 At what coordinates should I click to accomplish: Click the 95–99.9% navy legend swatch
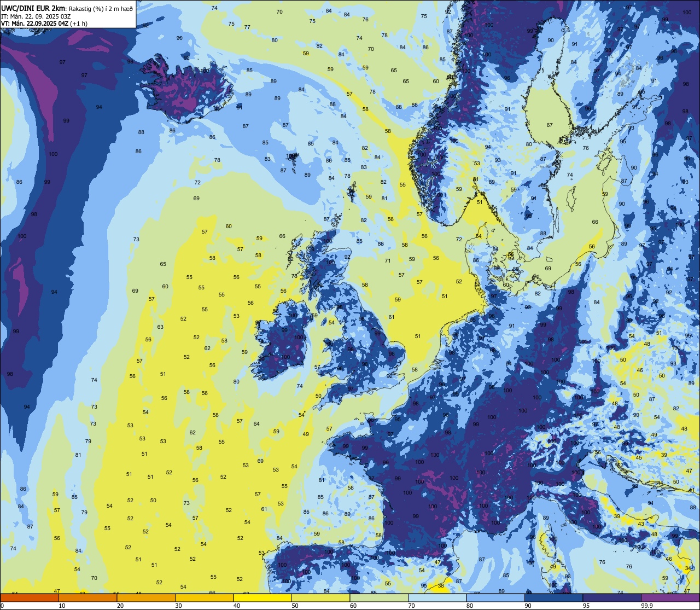(612, 597)
